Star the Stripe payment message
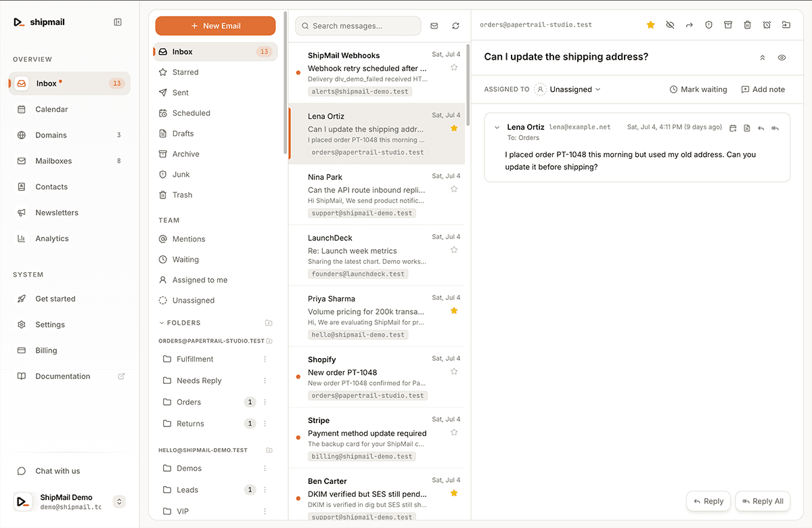Image resolution: width=812 pixels, height=528 pixels. [x=454, y=432]
